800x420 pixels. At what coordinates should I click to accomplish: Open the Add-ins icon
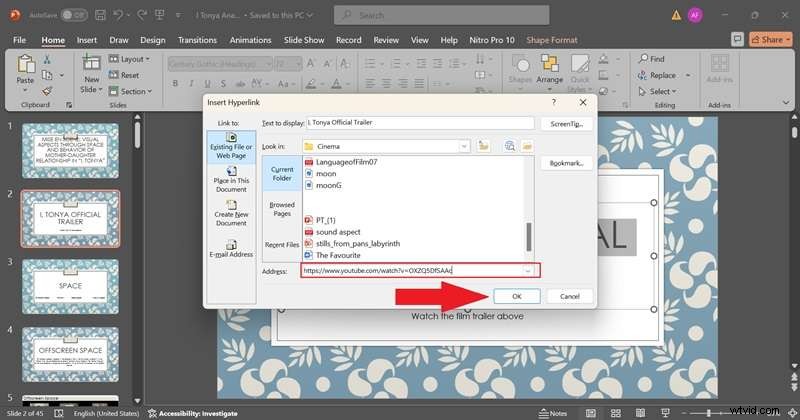click(x=720, y=63)
